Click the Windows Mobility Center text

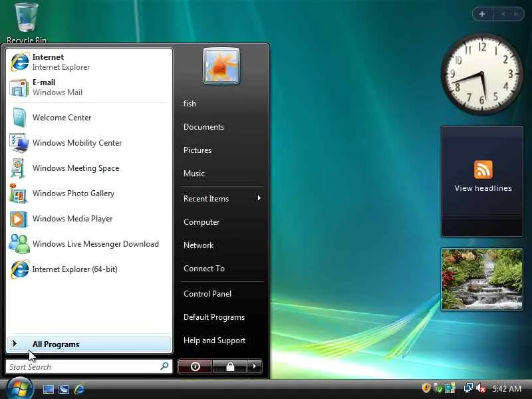77,143
